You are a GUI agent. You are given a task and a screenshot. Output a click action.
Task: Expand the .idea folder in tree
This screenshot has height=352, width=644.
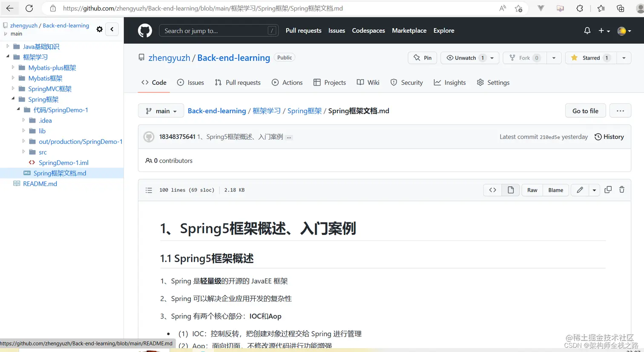[x=24, y=120]
